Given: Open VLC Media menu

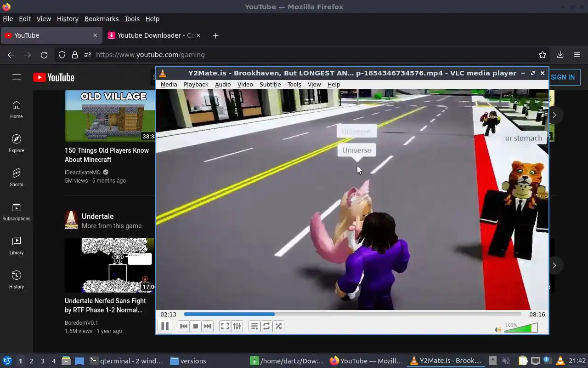Looking at the screenshot, I should pyautogui.click(x=169, y=85).
